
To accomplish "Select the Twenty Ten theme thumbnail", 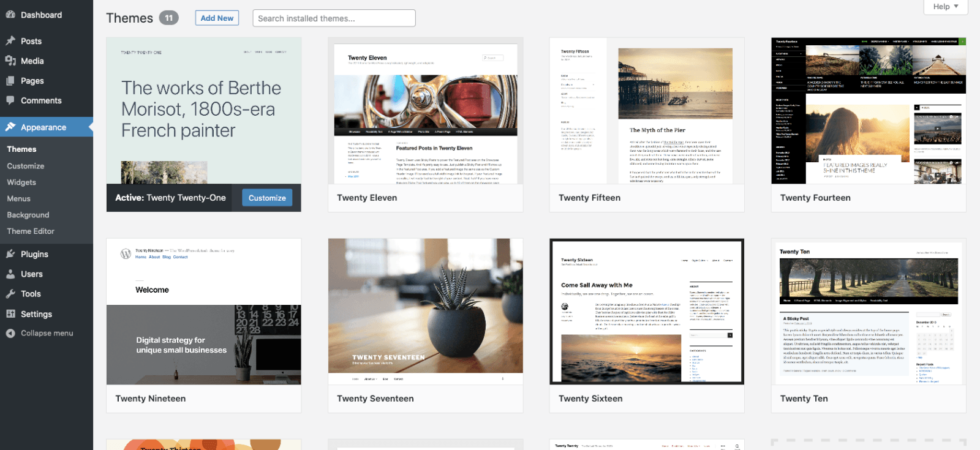I will [869, 311].
